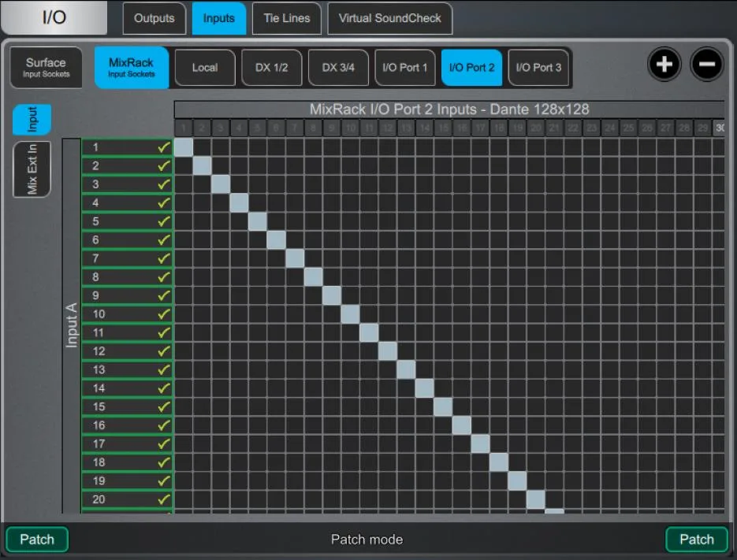737x560 pixels.
Task: Select input channel 18 row
Action: [128, 462]
